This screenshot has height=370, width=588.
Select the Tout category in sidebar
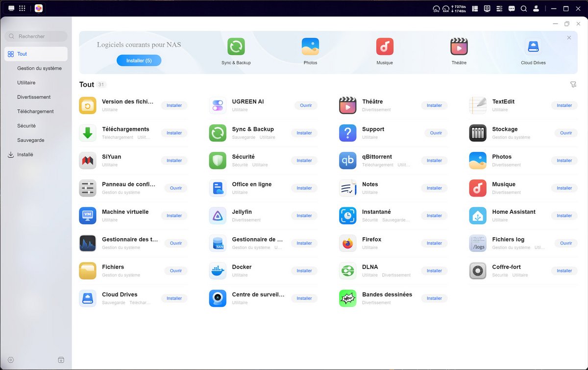tap(36, 54)
